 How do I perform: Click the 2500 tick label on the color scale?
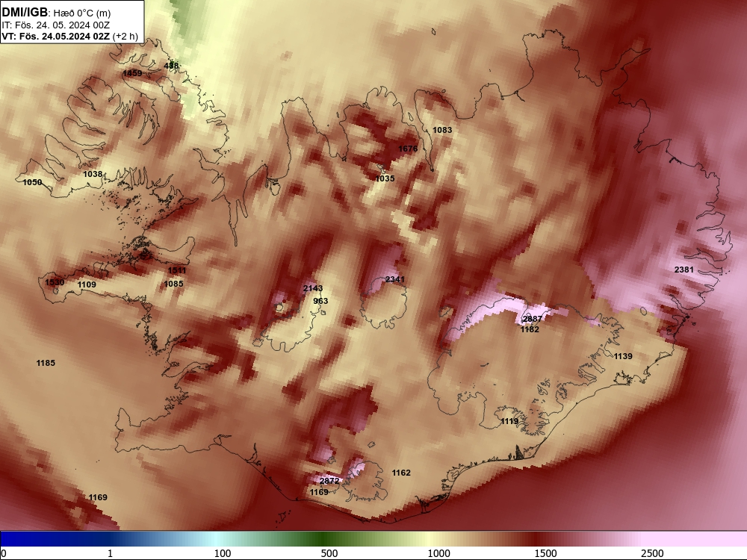pyautogui.click(x=652, y=553)
